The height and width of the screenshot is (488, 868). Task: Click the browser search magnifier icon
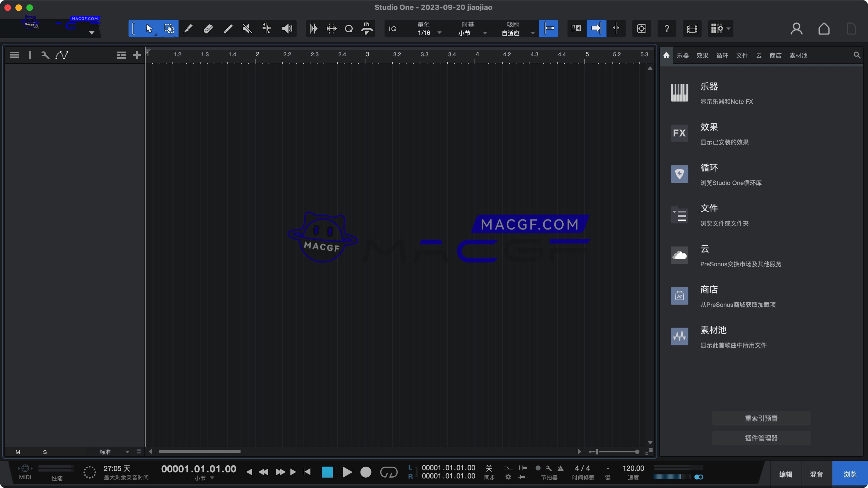857,55
